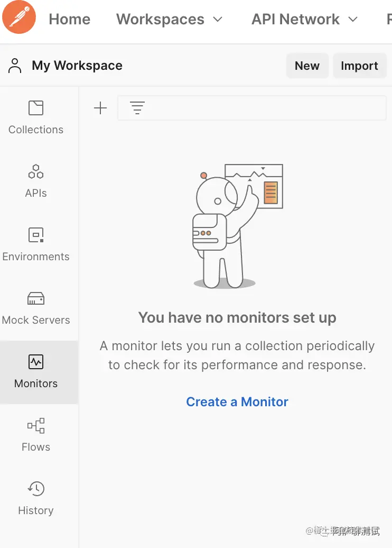Click the New button

pos(307,66)
